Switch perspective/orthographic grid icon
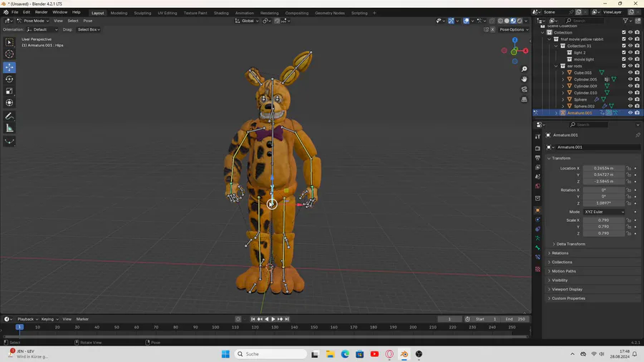The width and height of the screenshot is (644, 362). 524,99
